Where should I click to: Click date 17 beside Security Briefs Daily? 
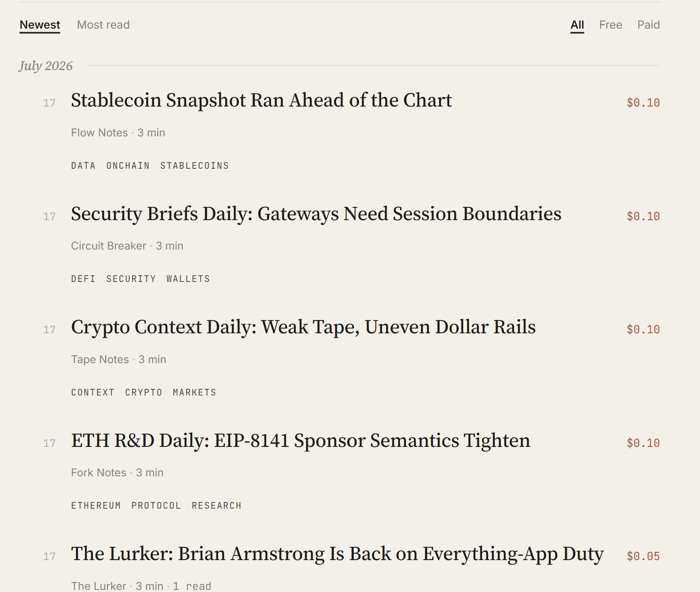pos(49,216)
